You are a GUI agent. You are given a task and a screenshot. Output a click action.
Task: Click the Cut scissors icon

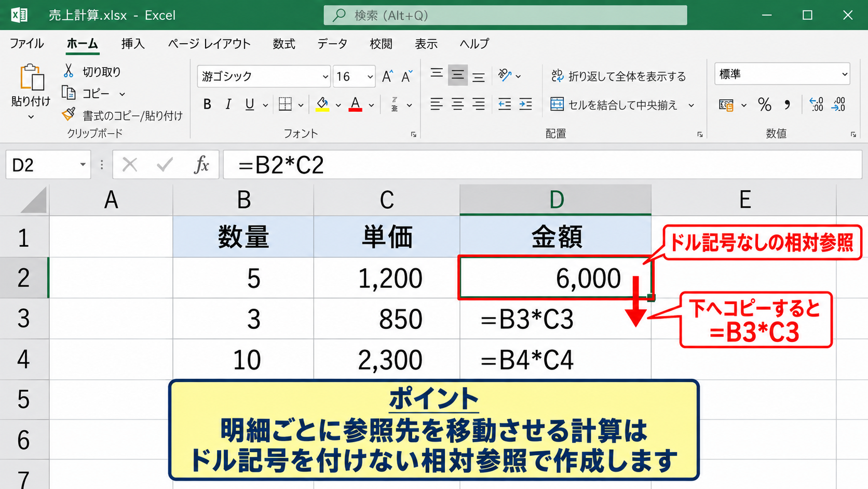69,71
